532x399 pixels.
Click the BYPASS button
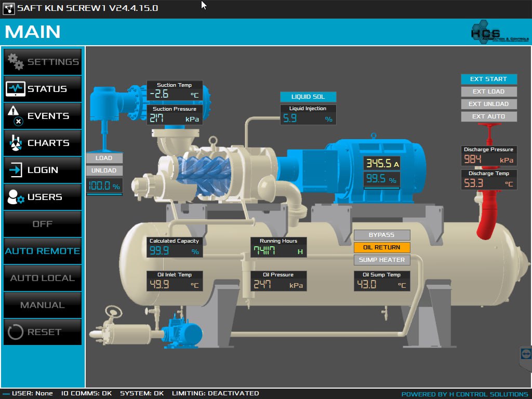coord(382,235)
